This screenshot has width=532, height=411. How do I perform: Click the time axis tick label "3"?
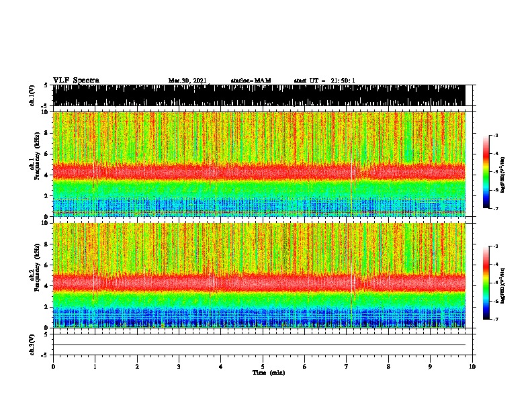[x=179, y=367]
